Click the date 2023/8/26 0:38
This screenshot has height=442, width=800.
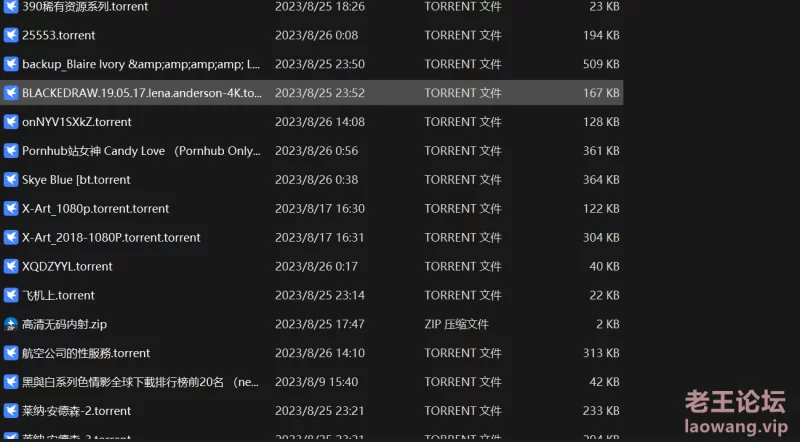pyautogui.click(x=316, y=180)
